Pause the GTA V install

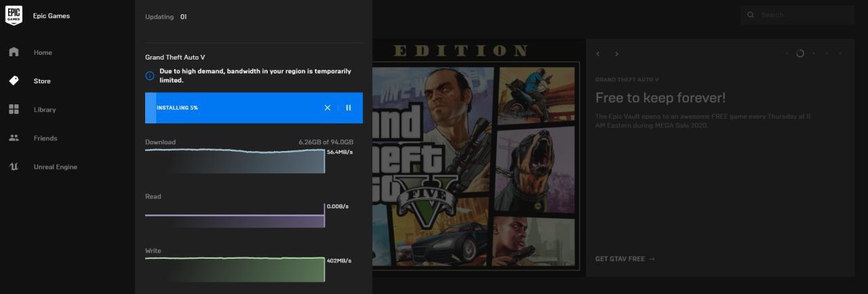click(x=349, y=108)
